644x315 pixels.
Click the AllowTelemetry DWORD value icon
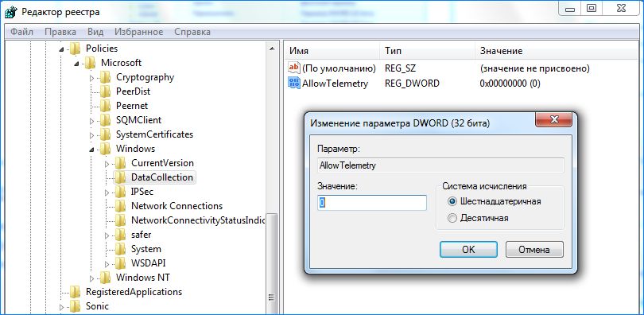294,83
